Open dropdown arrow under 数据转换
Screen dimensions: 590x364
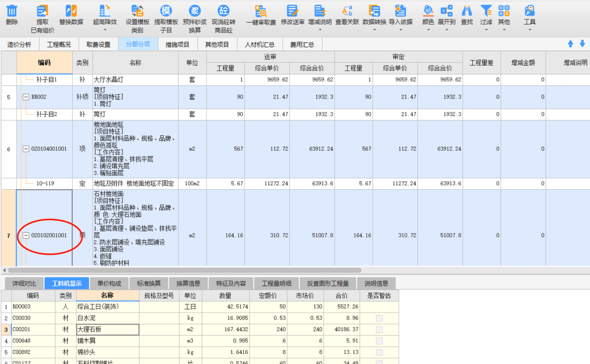point(374,30)
